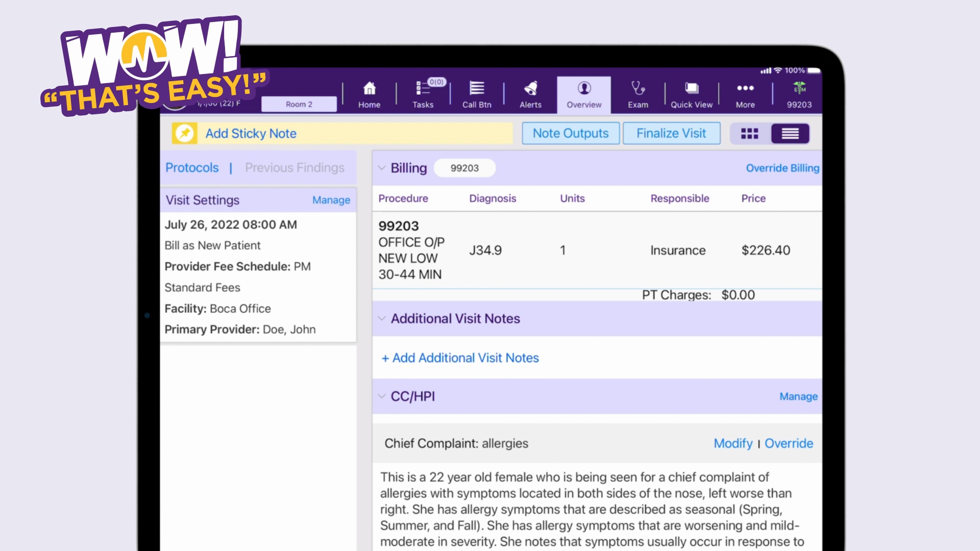Select the Protocols tab
This screenshot has height=551, width=980.
192,167
